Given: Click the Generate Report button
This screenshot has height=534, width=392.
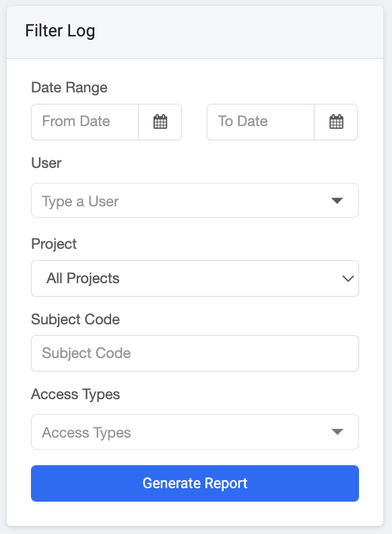Looking at the screenshot, I should coord(195,483).
